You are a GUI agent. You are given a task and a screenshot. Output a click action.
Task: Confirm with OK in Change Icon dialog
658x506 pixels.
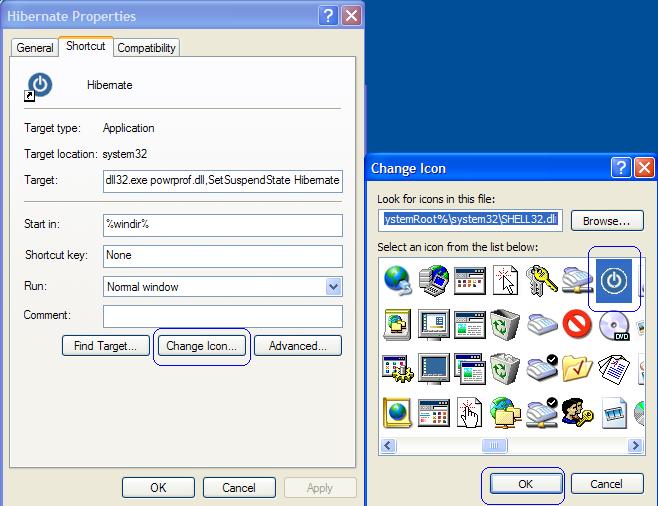pos(525,484)
